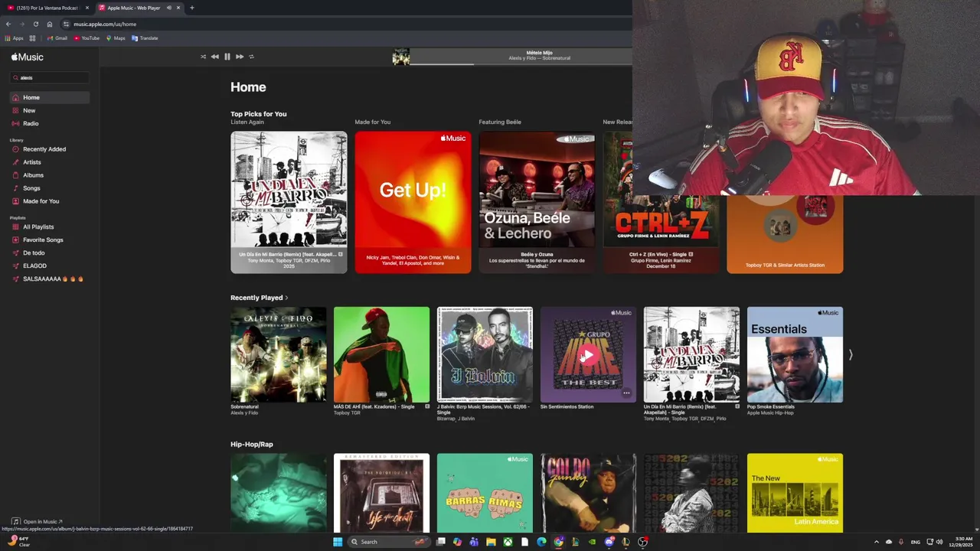Play Sin Sentimientos Station
Image resolution: width=980 pixels, height=551 pixels.
(588, 355)
